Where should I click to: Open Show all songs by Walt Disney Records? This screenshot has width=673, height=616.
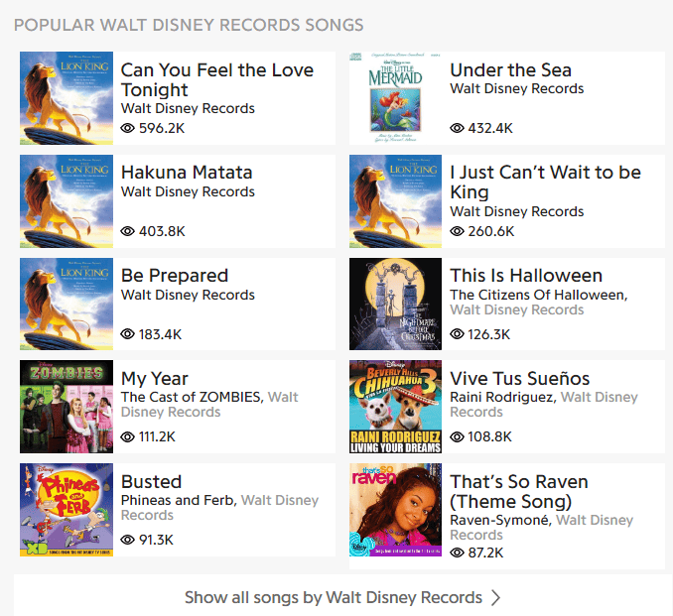[334, 597]
